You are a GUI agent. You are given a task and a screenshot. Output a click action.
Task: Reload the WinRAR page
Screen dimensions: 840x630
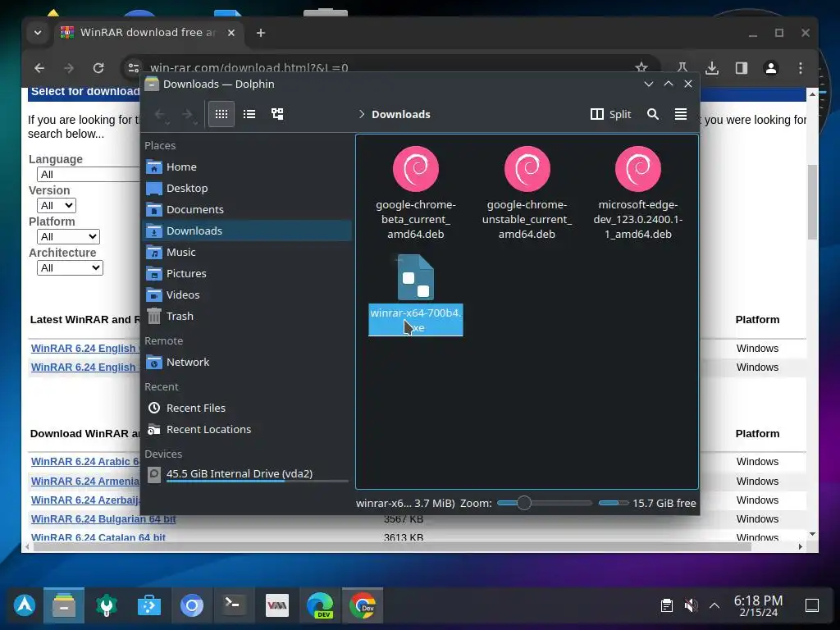98,68
